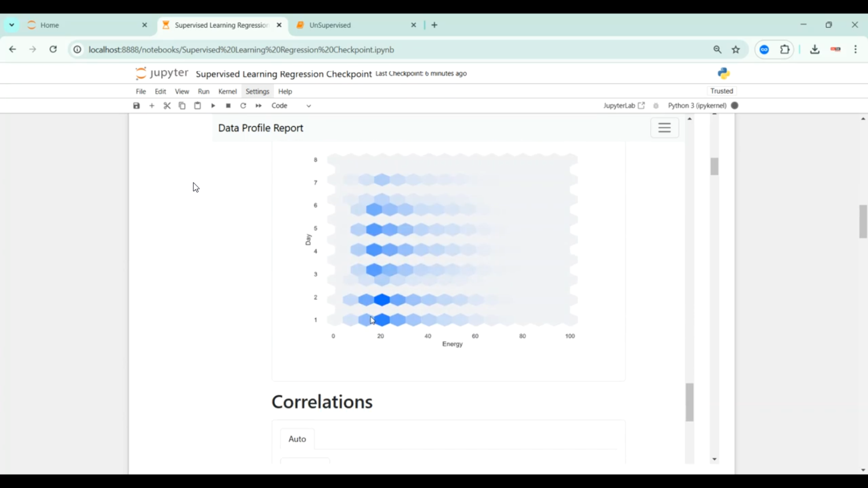868x488 pixels.
Task: Click the report's inner scrollbar up arrow
Action: tap(690, 119)
